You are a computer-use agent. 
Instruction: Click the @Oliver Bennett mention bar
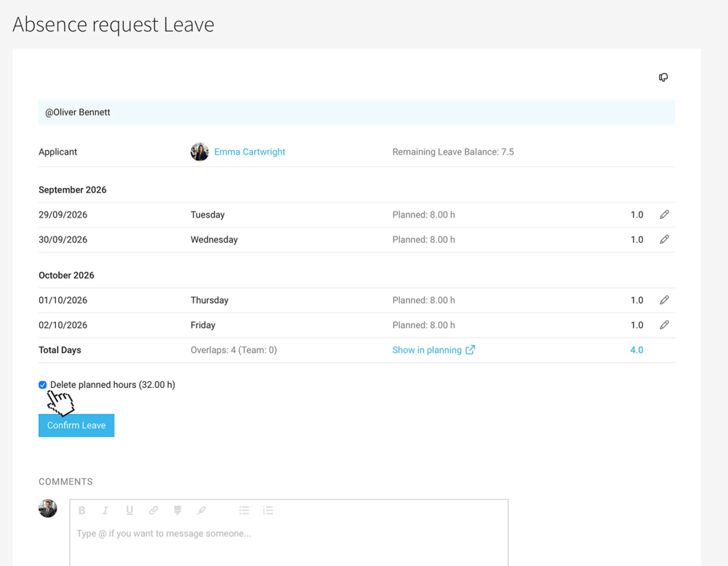pyautogui.click(x=357, y=112)
